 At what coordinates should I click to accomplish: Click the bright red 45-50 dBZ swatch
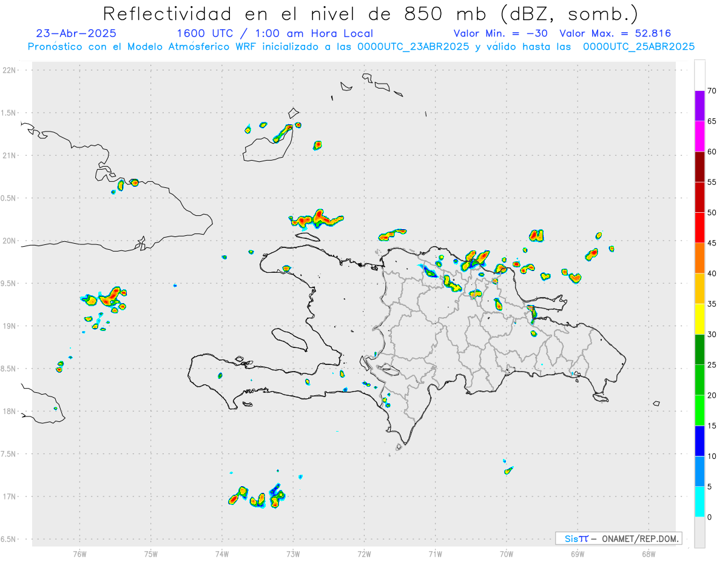[699, 228]
